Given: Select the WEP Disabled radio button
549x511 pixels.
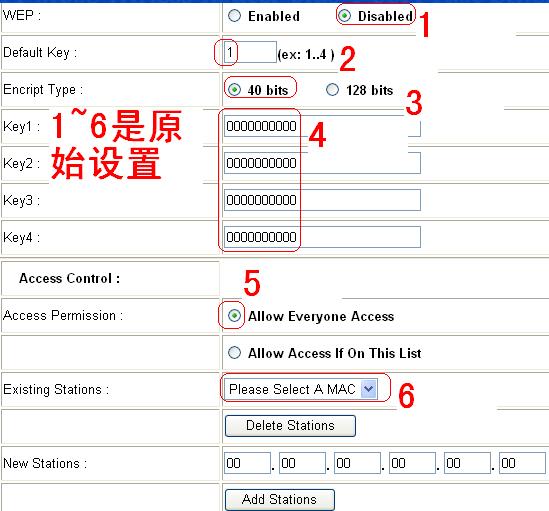Looking at the screenshot, I should [x=345, y=16].
